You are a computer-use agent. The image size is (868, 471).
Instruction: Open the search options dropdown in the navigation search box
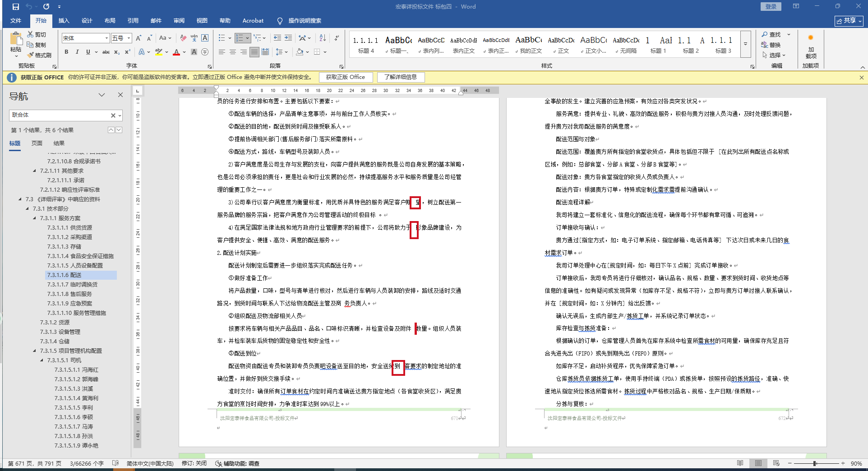(120, 115)
